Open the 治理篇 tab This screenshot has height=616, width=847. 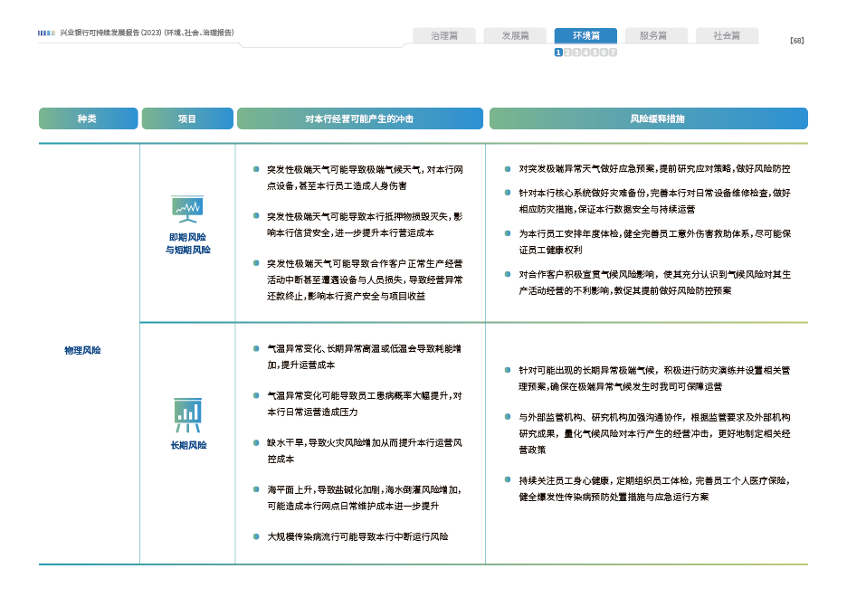click(444, 36)
